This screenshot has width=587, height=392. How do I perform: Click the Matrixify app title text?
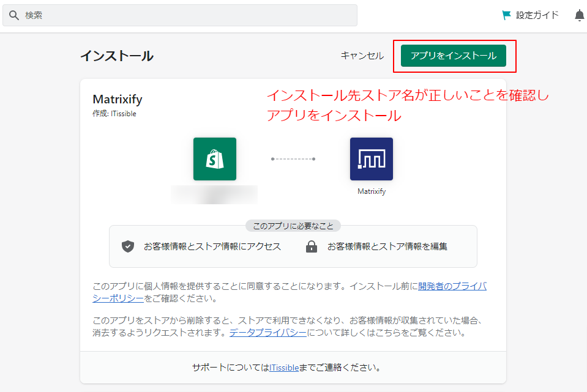[118, 100]
